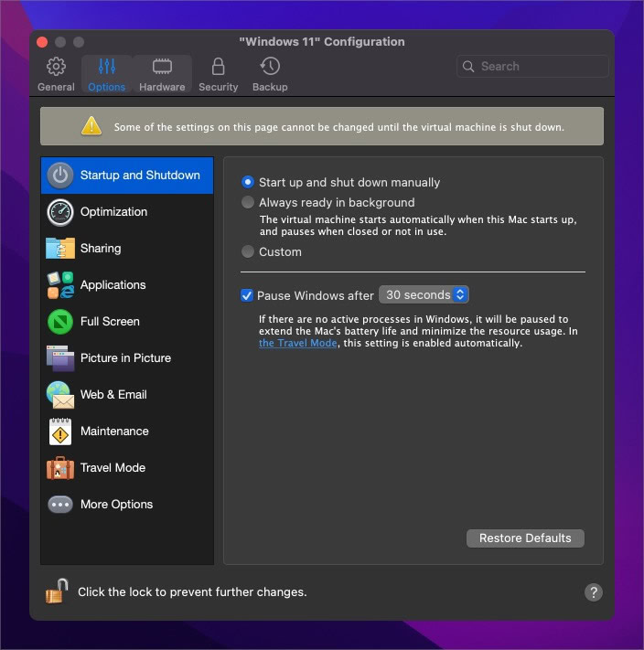Switch to the Hardware tab
The height and width of the screenshot is (650, 644).
(x=162, y=75)
